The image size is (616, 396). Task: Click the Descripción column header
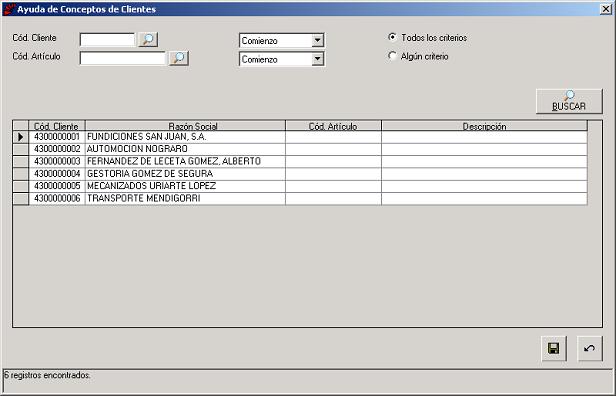click(484, 126)
